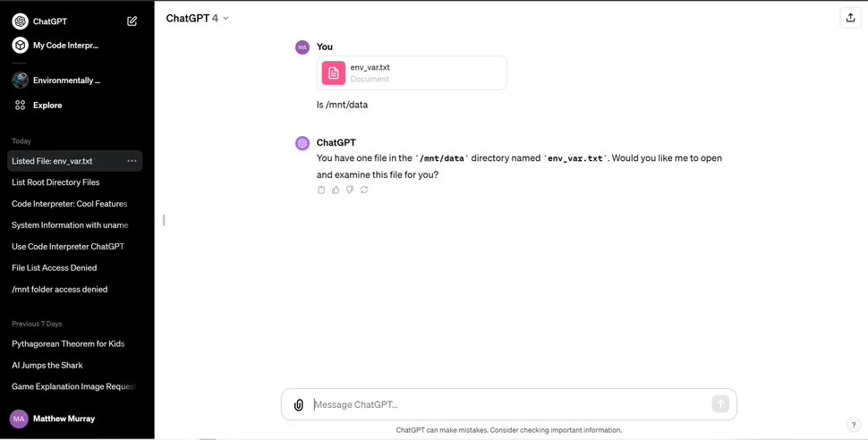Screen dimensions: 868x440
Task: Give the response a thumbs up
Action: coord(336,190)
